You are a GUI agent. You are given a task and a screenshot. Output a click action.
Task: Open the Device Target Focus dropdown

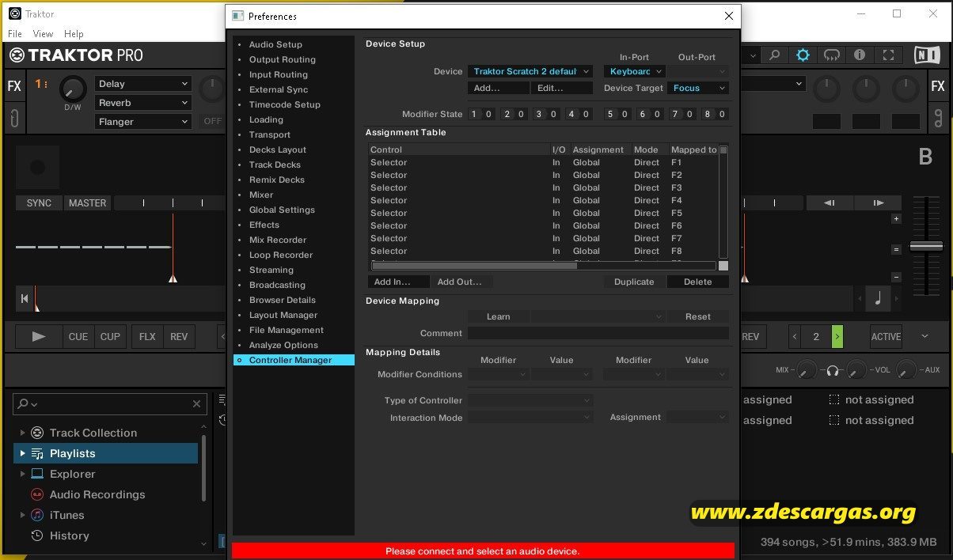[697, 88]
